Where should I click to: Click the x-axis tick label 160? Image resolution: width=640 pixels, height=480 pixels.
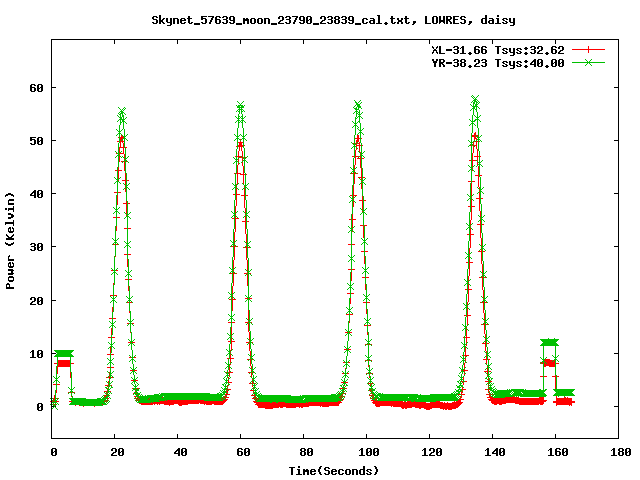[x=558, y=452]
